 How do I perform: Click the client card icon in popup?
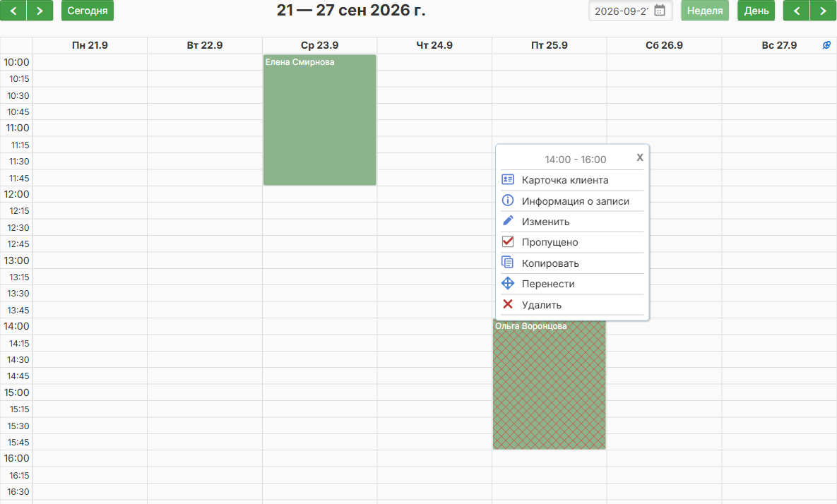click(508, 180)
